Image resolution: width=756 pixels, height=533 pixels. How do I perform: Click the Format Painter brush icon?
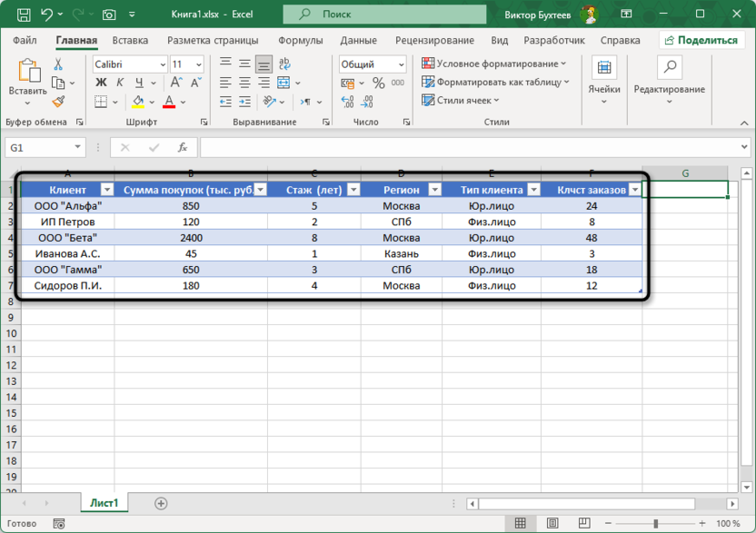(58, 102)
